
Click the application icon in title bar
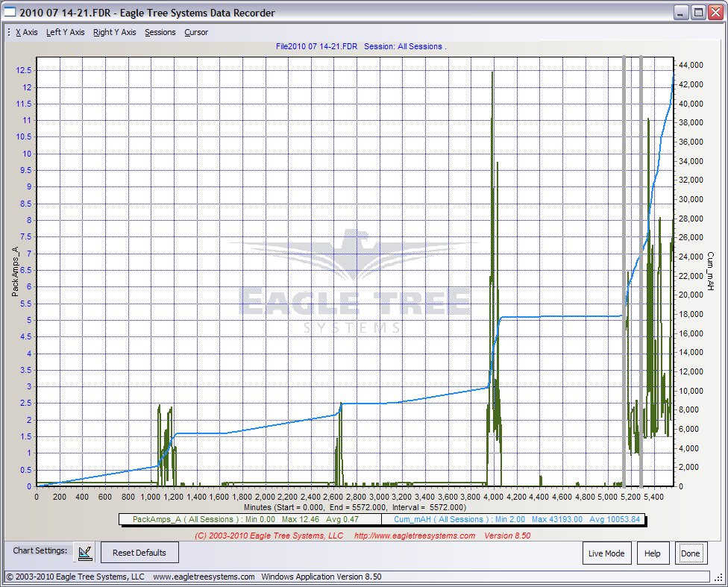(10, 13)
